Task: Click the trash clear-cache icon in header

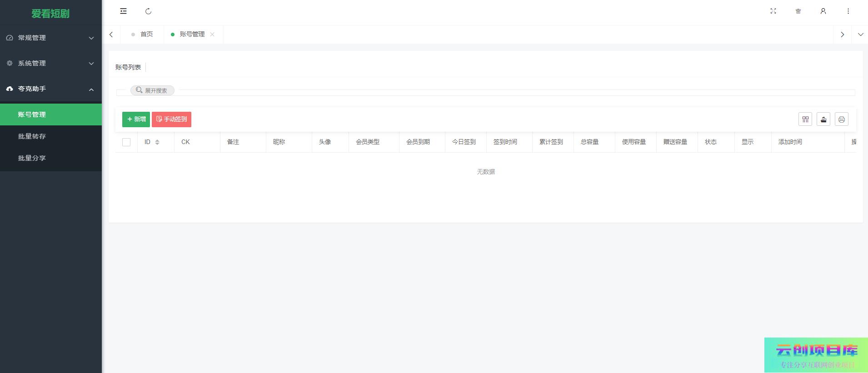Action: pos(798,11)
